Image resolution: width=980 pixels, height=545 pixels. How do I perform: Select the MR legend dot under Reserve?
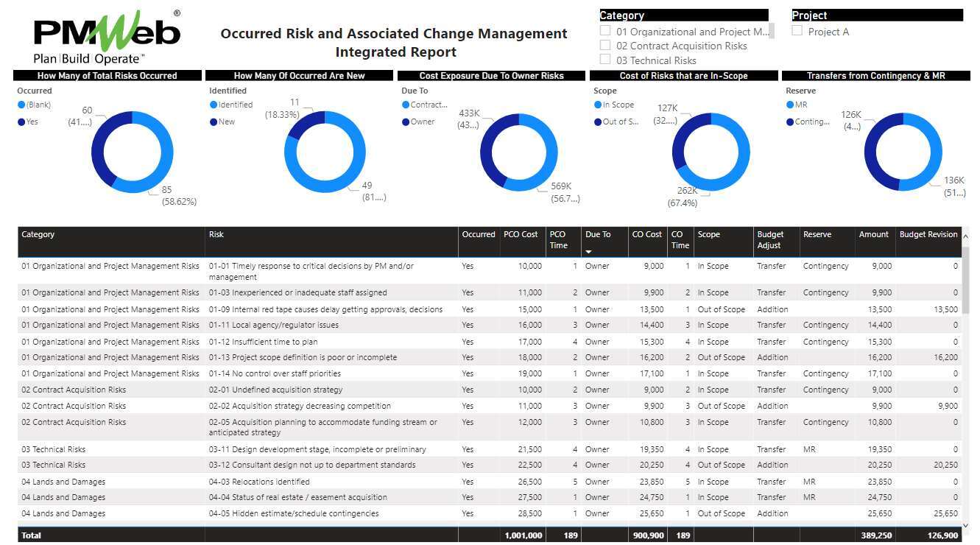pyautogui.click(x=790, y=105)
